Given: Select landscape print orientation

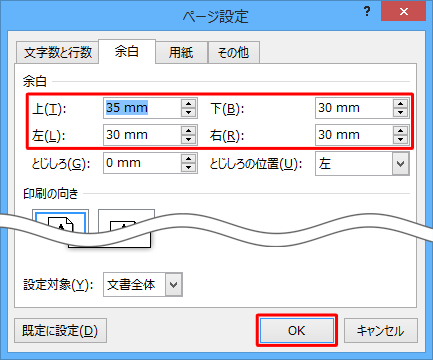Looking at the screenshot, I should pyautogui.click(x=126, y=220).
